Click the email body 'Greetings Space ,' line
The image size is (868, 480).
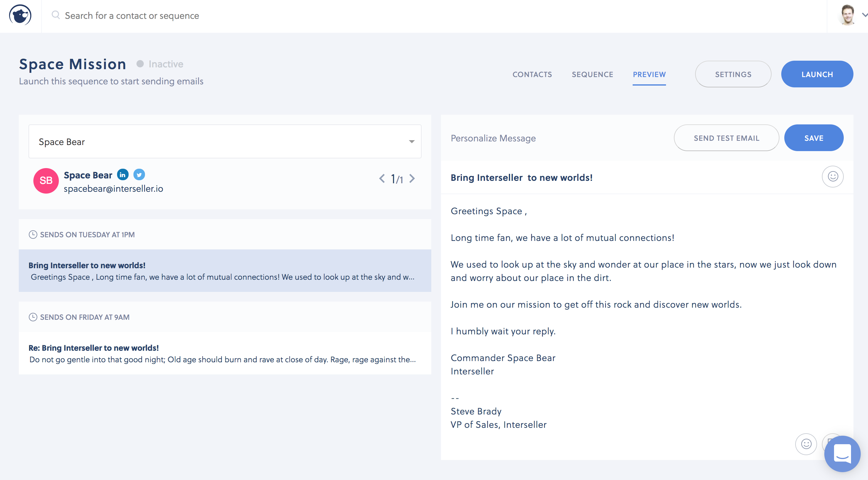pos(489,211)
